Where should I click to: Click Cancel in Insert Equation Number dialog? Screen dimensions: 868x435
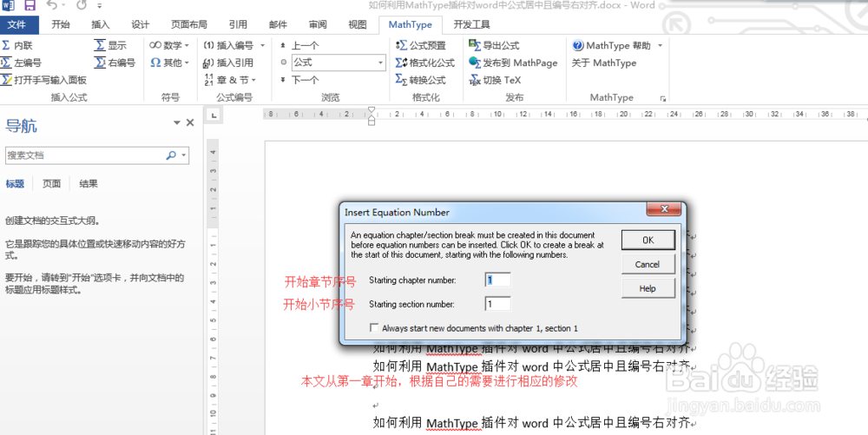click(x=648, y=265)
